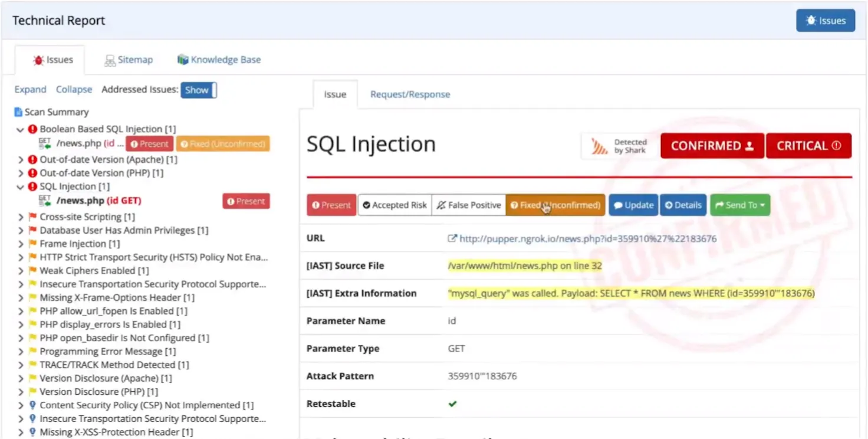Click critical icon of Out-of-date Version (PHP)
Viewport: 868px width, 439px height.
click(32, 173)
